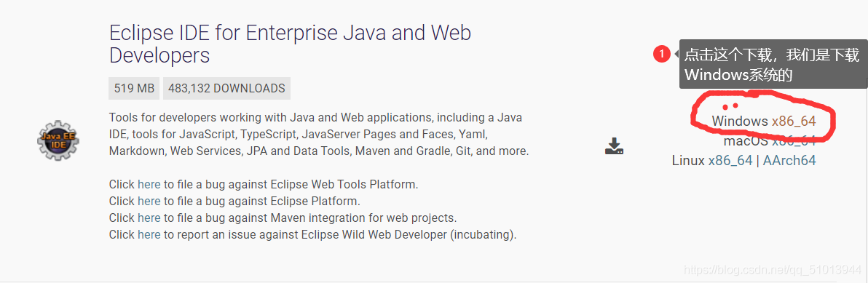Click the Java EE IDE gear icon
The height and width of the screenshot is (283, 868).
click(x=58, y=141)
